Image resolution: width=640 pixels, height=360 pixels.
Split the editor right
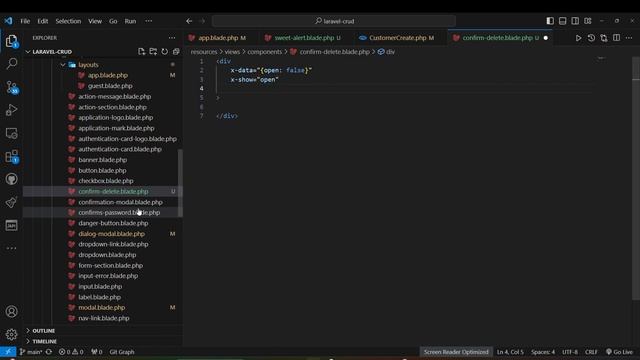[616, 38]
